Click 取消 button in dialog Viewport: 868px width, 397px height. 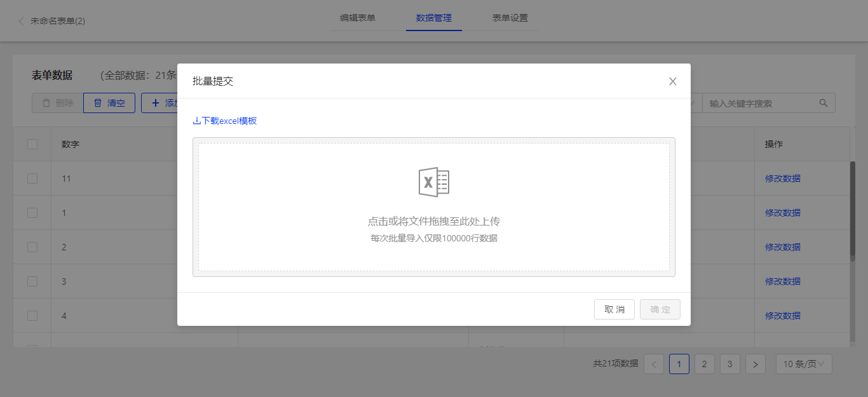coord(614,309)
